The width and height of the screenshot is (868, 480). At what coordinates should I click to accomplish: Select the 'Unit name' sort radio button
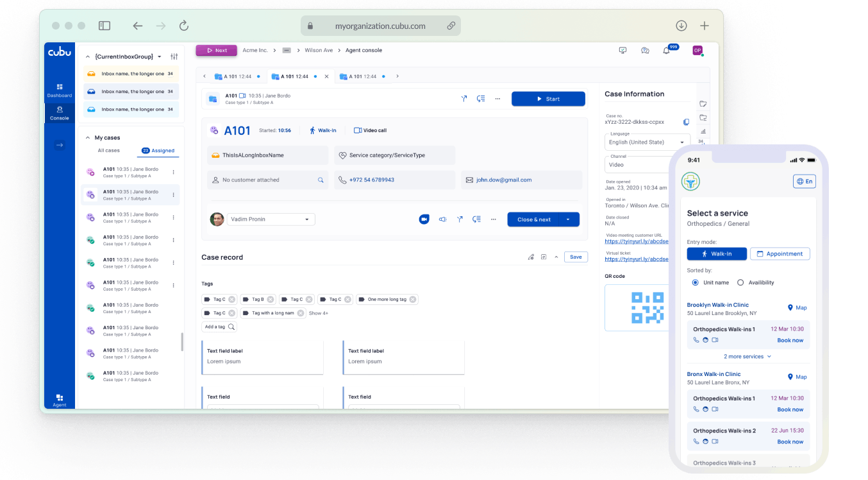(x=696, y=282)
